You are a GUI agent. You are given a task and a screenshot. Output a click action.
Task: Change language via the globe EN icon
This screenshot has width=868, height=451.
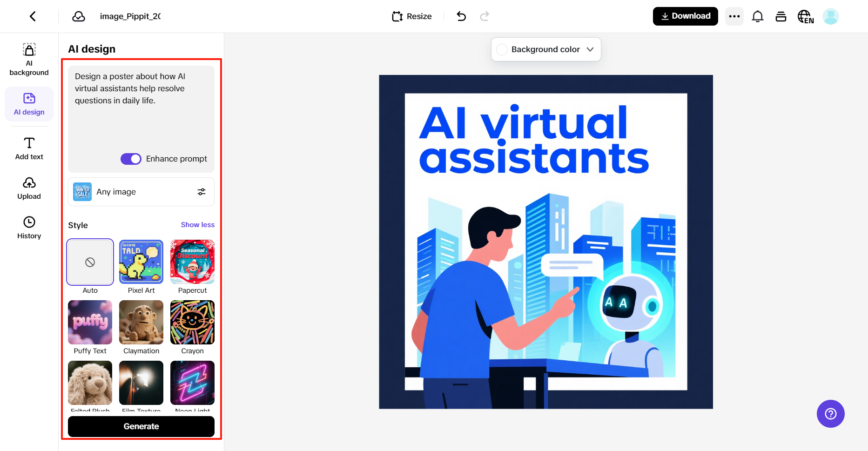pos(806,16)
